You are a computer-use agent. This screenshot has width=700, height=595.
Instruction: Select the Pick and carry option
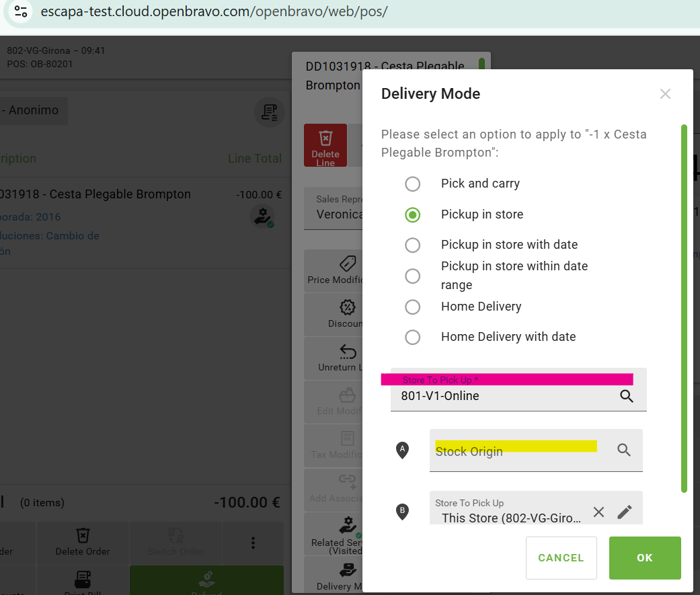pos(412,184)
